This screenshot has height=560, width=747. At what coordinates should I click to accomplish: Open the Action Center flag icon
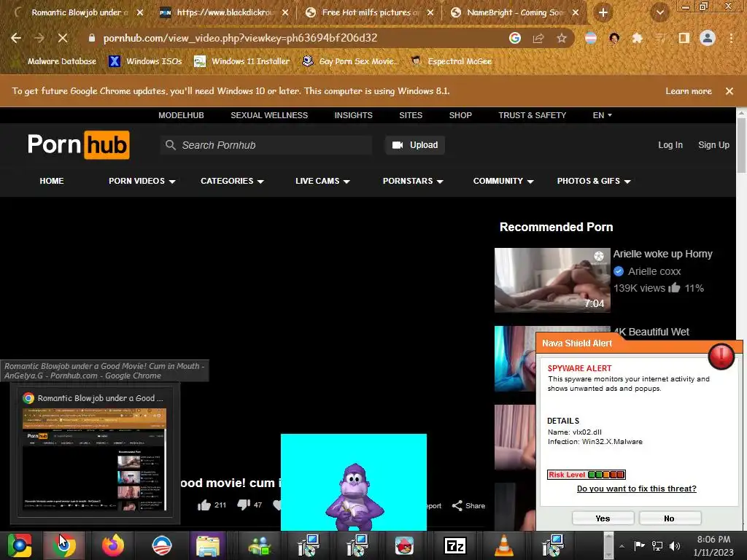[x=639, y=545]
